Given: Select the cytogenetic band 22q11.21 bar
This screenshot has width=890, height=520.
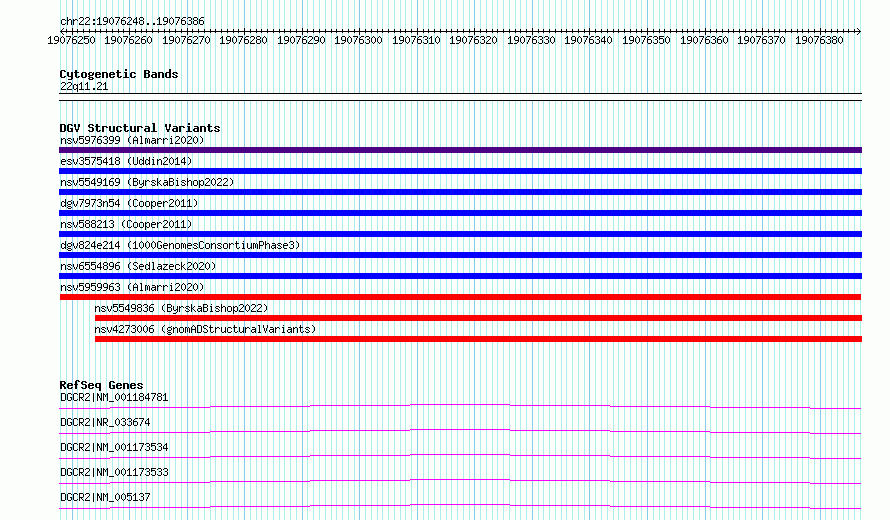Looking at the screenshot, I should pyautogui.click(x=460, y=97).
